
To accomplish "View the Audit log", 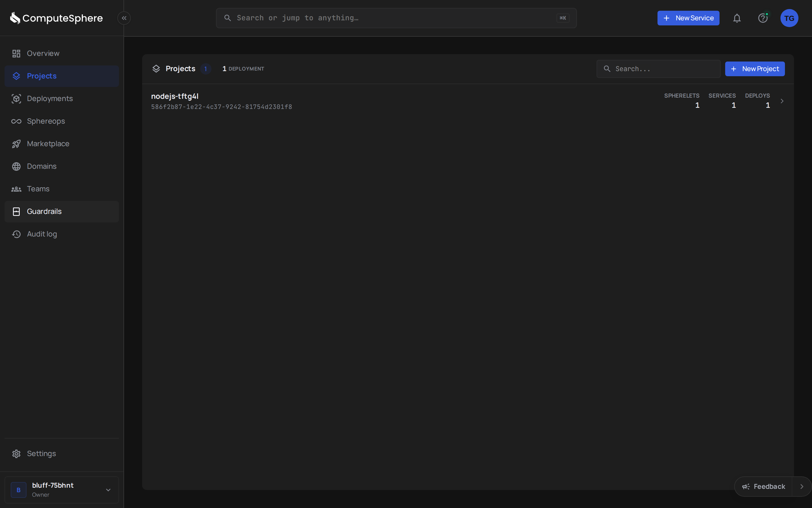I will [62, 234].
